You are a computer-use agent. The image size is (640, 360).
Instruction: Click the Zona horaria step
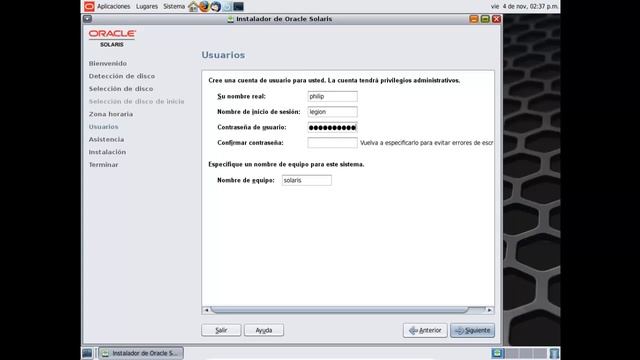click(111, 114)
